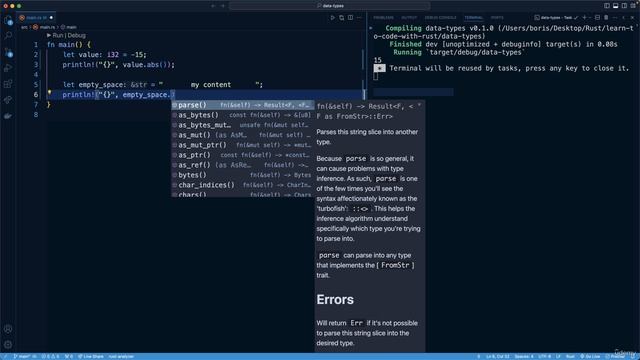Open the new terminal launch profile dropdown

[x=590, y=18]
